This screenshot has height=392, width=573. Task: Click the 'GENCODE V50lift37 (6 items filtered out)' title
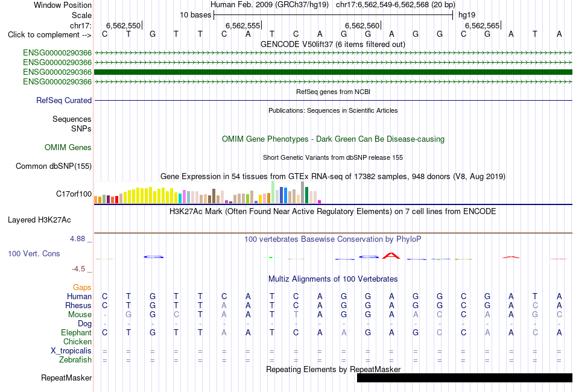[333, 44]
